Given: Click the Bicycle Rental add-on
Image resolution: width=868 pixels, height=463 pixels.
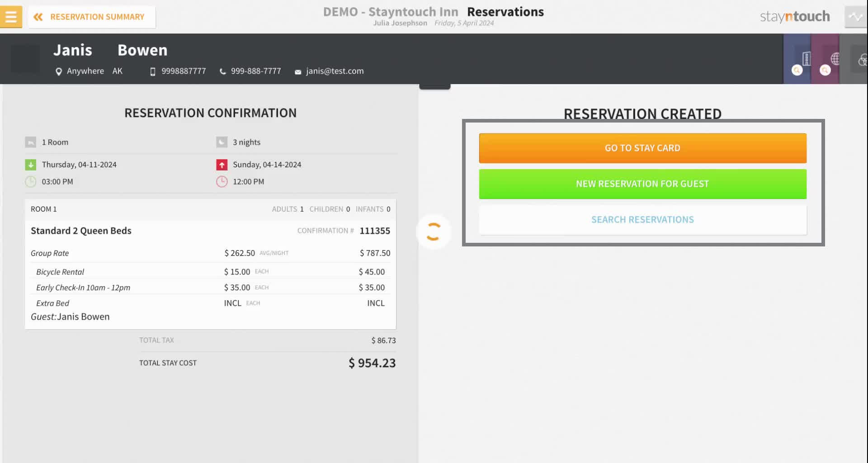Looking at the screenshot, I should click(x=60, y=272).
